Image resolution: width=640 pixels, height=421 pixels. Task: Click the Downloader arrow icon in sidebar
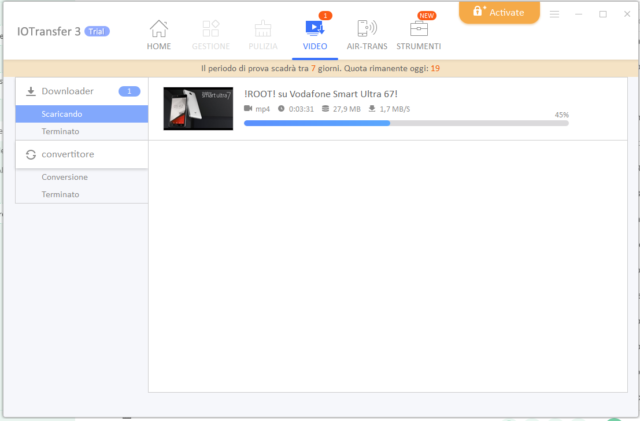click(31, 91)
